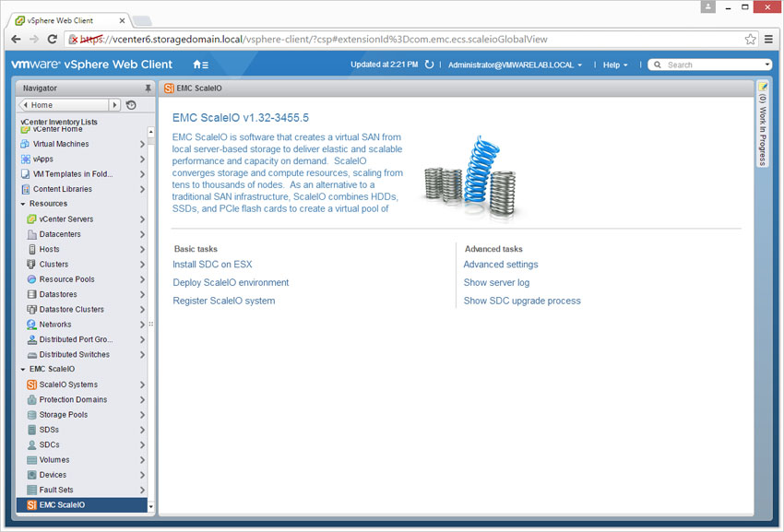Open a new browser tab

142,20
